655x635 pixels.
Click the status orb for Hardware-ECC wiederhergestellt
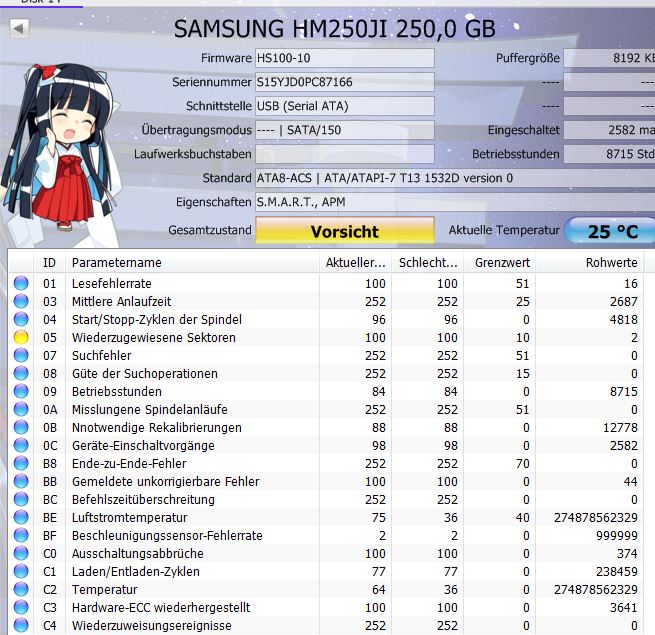pyautogui.click(x=21, y=607)
